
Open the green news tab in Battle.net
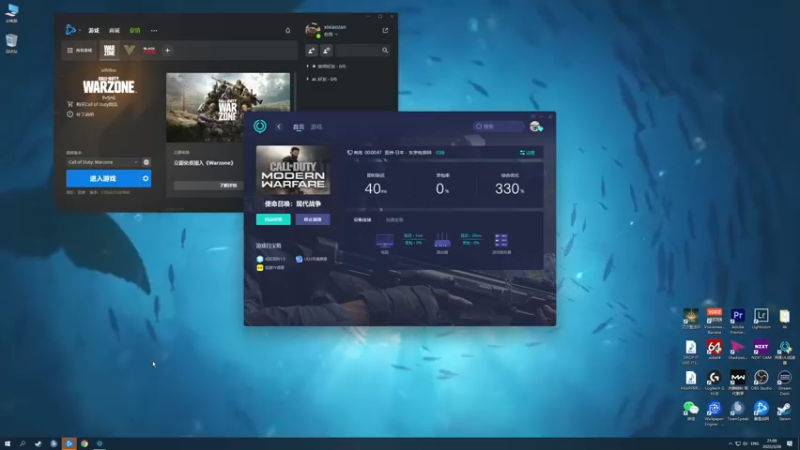135,31
